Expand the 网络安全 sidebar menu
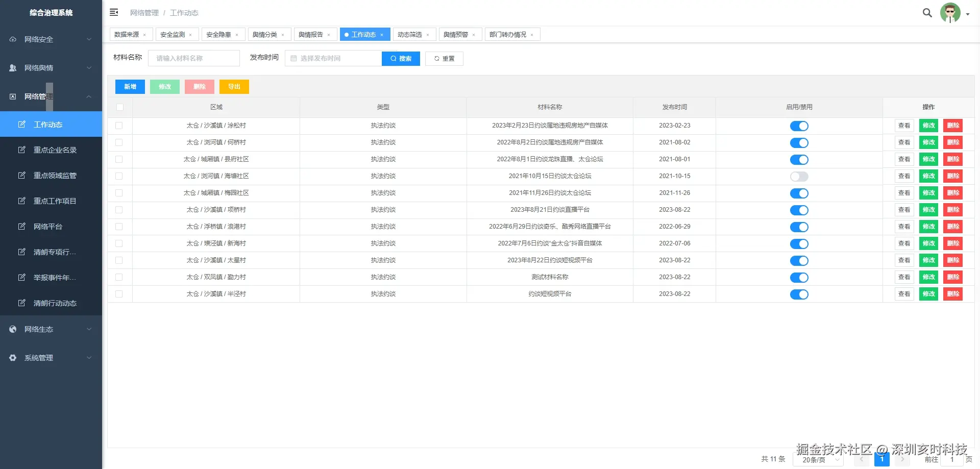 pyautogui.click(x=51, y=39)
